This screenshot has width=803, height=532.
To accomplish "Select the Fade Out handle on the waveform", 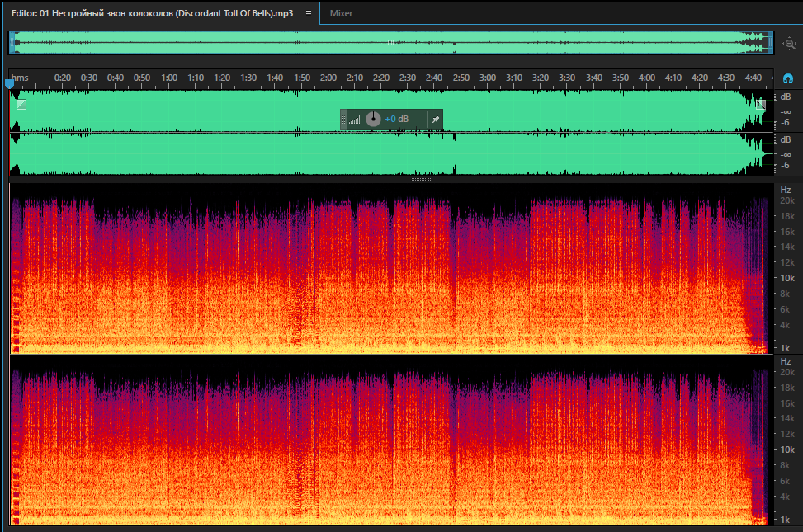I will coord(761,105).
